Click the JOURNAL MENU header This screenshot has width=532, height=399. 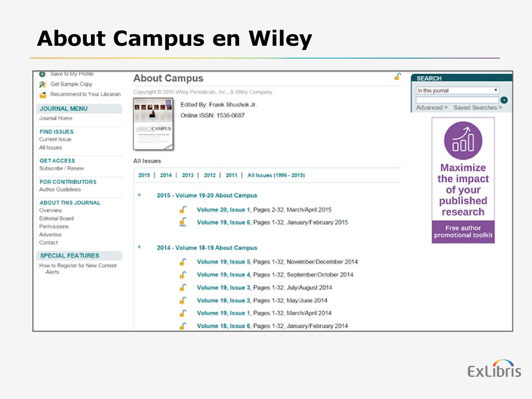(64, 109)
